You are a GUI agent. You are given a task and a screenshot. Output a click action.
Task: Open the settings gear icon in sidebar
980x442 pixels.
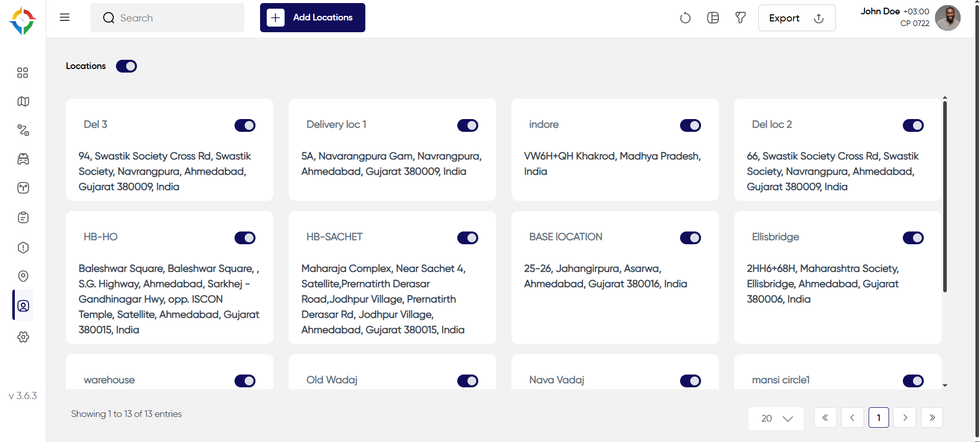click(23, 337)
